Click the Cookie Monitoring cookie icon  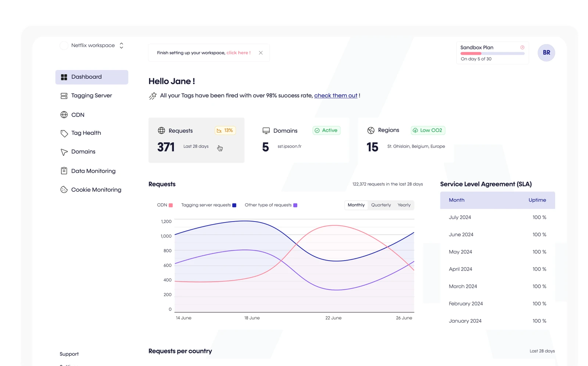pyautogui.click(x=64, y=190)
